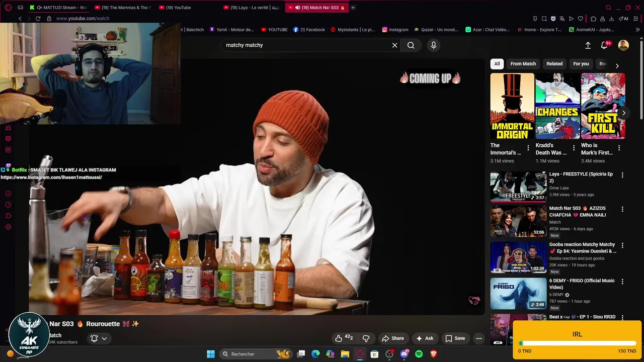This screenshot has width=644, height=362.
Task: Click the Share button
Action: 393,338
